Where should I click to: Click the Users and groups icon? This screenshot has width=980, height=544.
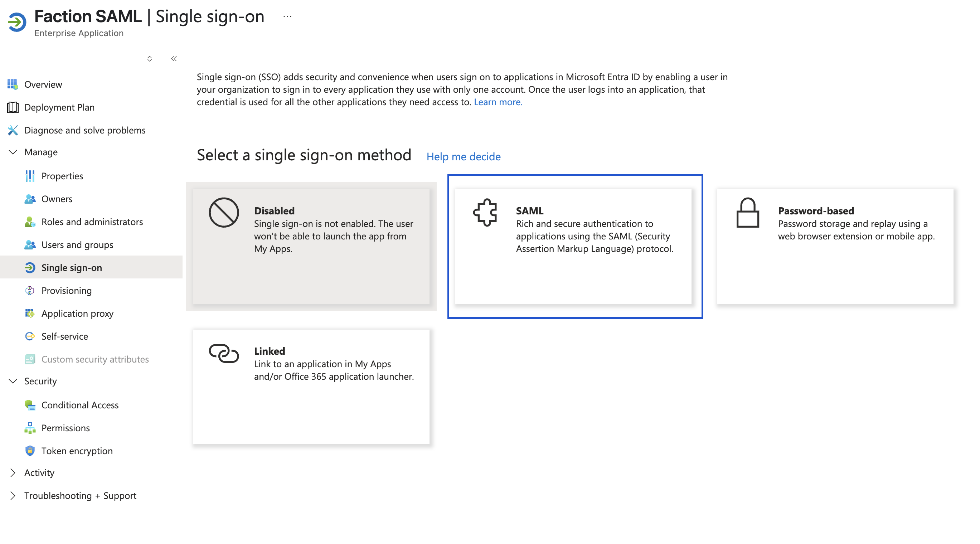point(30,244)
